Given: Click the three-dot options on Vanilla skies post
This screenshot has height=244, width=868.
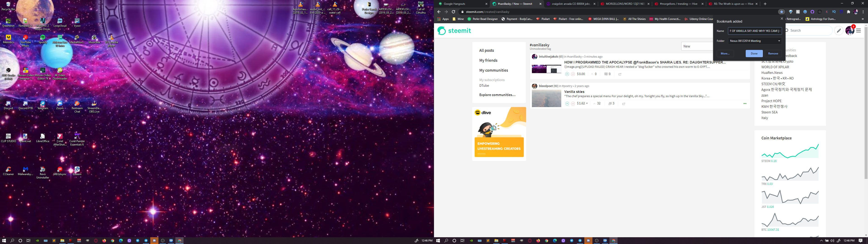Looking at the screenshot, I should [x=745, y=103].
